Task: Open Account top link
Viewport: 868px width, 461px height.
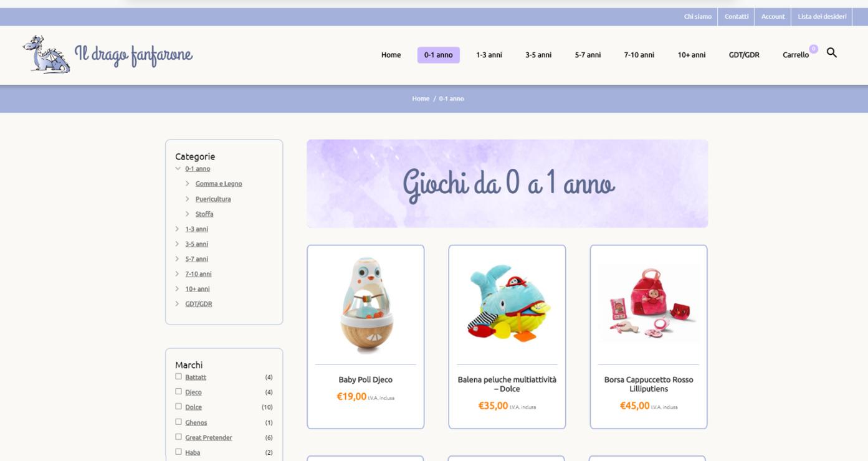Action: [773, 17]
